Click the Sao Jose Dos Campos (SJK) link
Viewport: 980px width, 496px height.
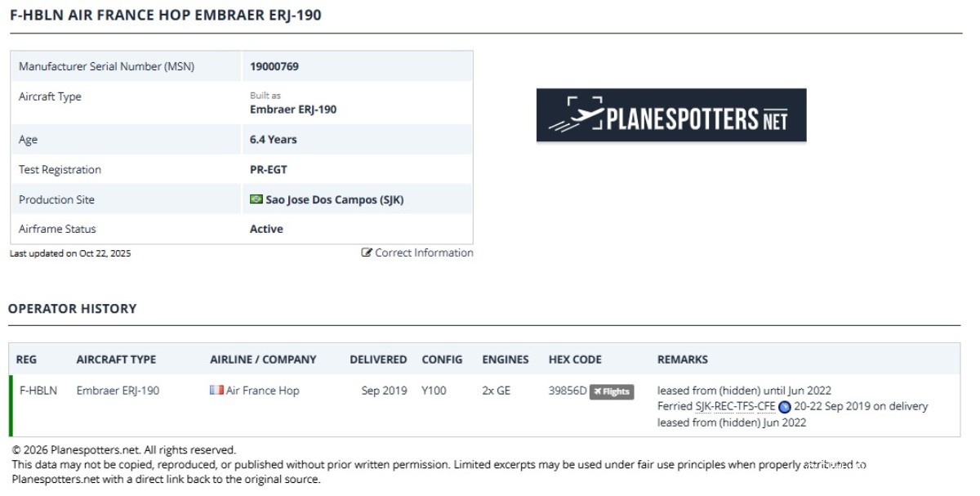coord(334,199)
